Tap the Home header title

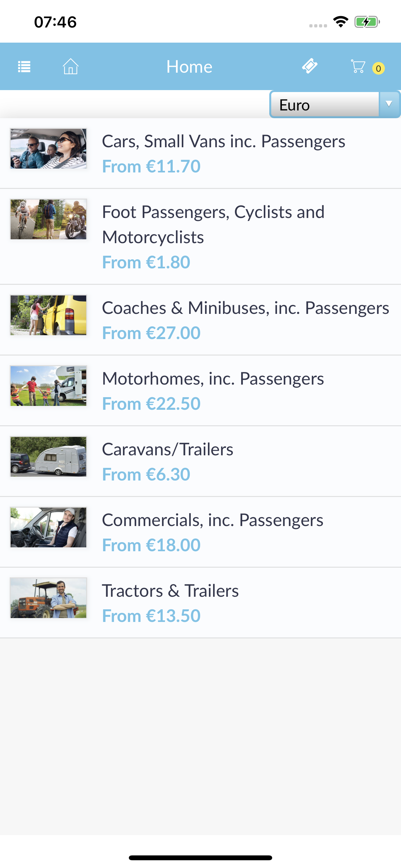coord(190,67)
